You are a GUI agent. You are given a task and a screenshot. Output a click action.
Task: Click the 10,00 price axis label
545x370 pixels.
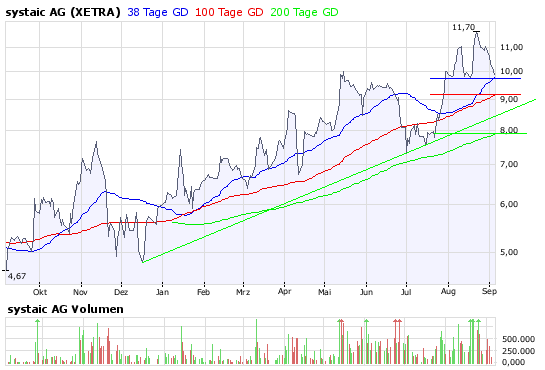[x=511, y=71]
